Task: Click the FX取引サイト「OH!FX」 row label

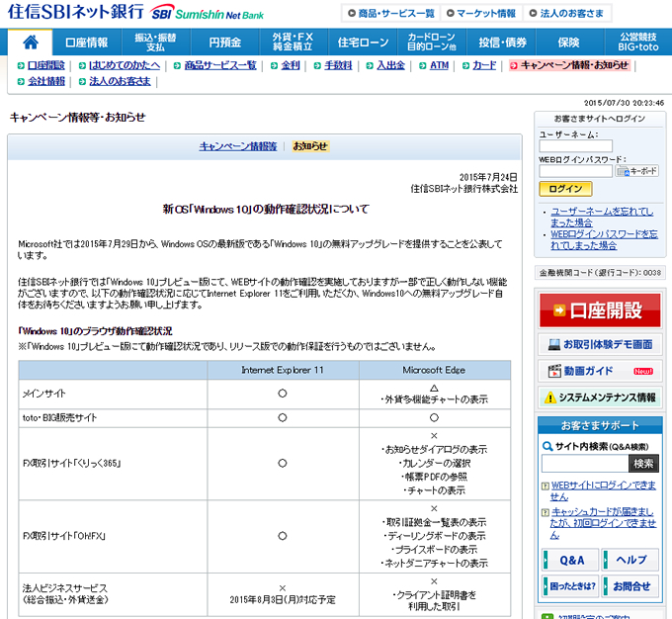Action: point(64,536)
